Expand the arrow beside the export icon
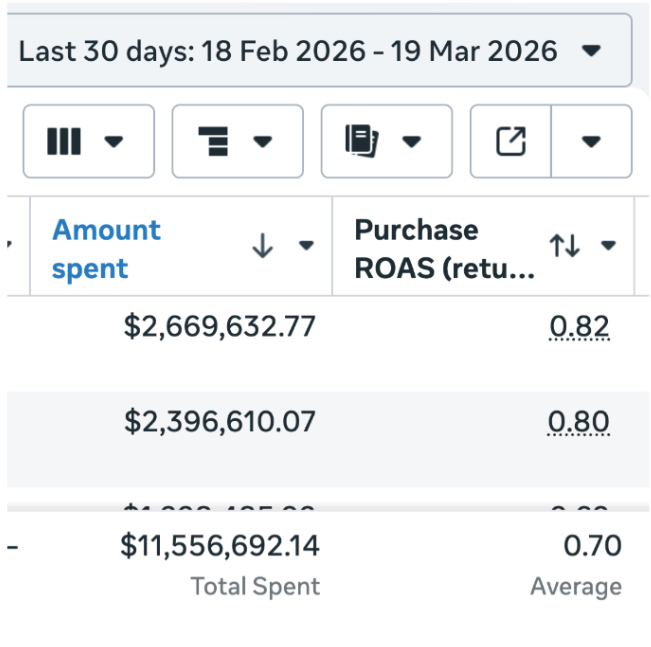 point(591,142)
